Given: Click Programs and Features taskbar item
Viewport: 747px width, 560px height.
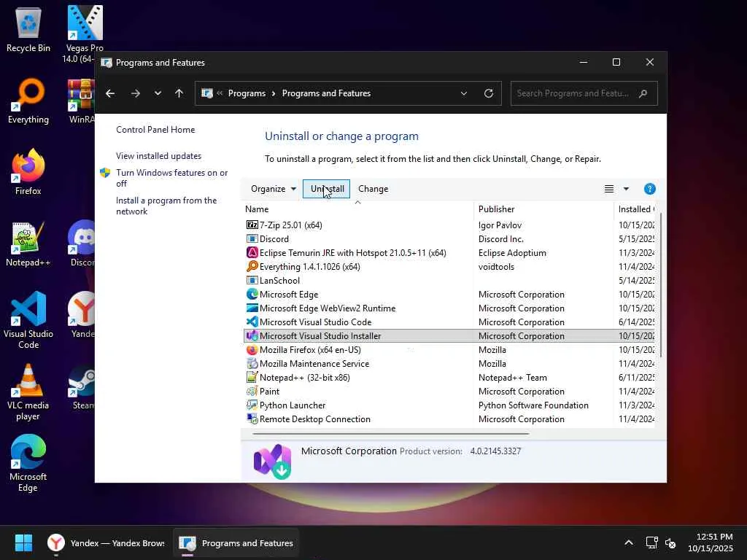Looking at the screenshot, I should pyautogui.click(x=236, y=542).
